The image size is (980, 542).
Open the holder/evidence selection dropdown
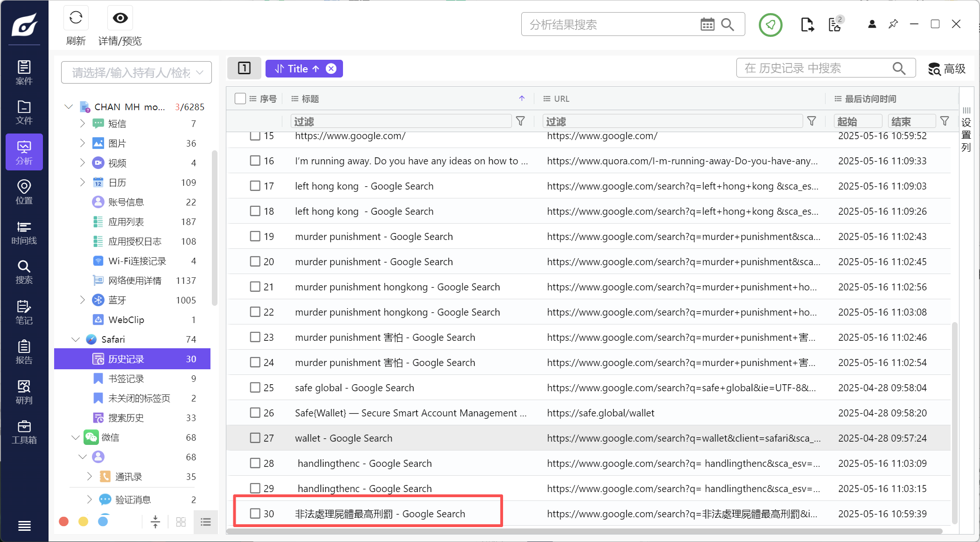(136, 72)
